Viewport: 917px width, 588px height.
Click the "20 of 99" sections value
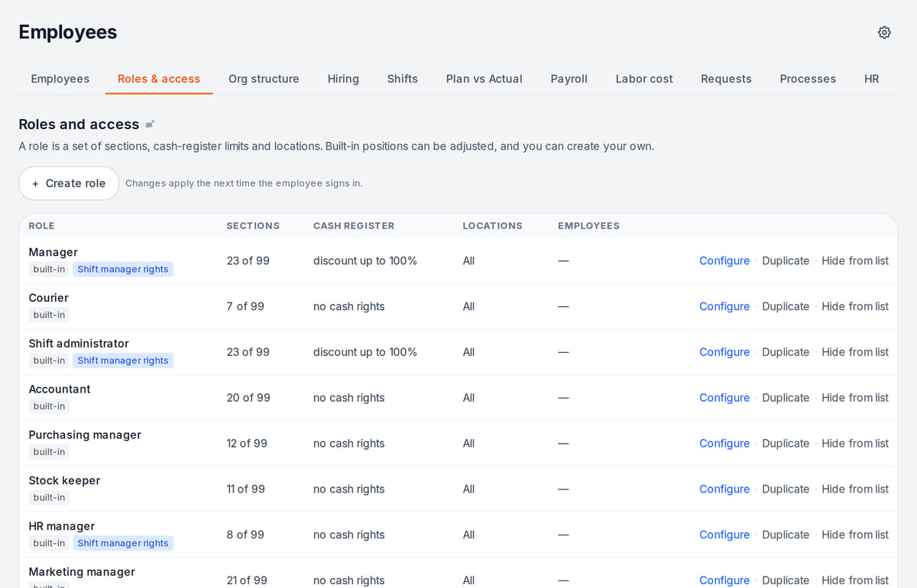(x=248, y=398)
